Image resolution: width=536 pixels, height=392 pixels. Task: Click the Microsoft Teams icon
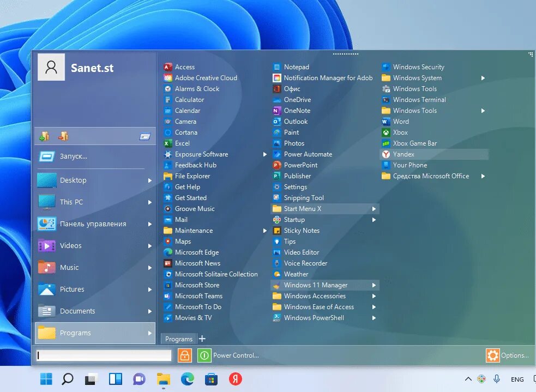tap(167, 296)
